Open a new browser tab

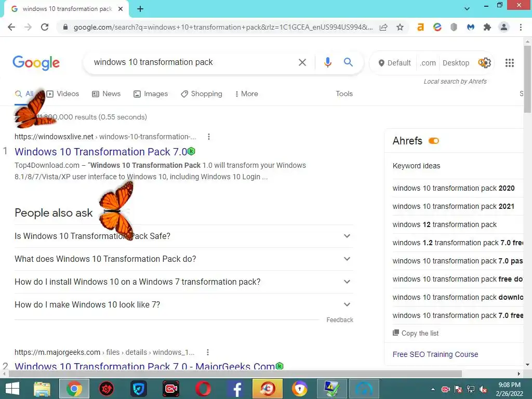(140, 9)
